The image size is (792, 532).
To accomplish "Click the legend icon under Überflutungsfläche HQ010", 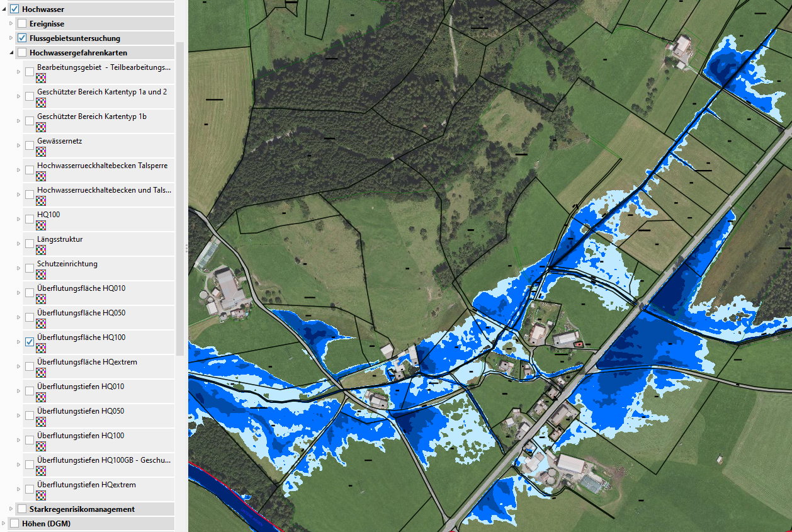I will point(41,299).
